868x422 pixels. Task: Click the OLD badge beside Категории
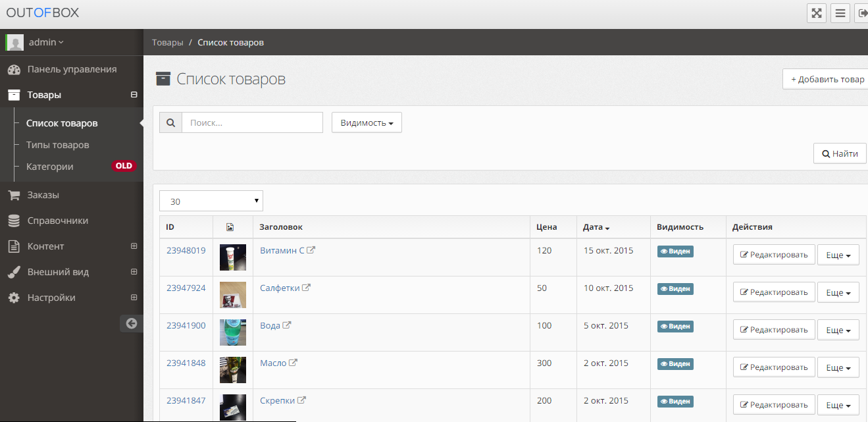[124, 166]
